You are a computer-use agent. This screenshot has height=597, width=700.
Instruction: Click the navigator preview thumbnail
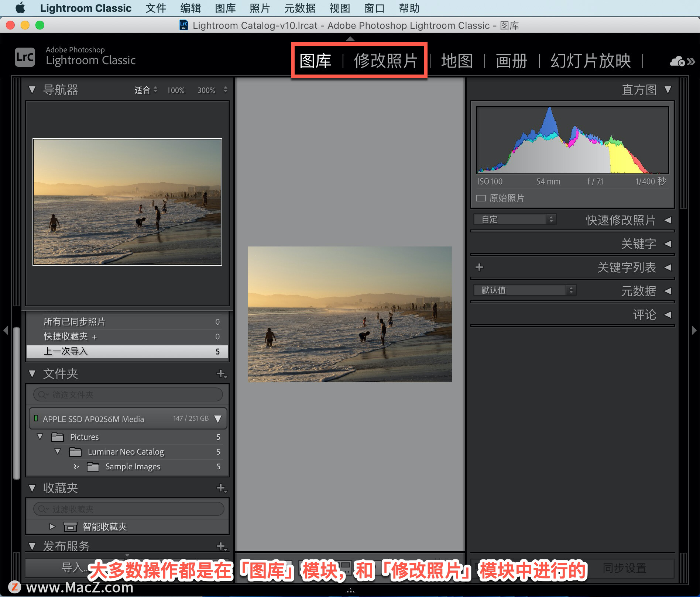click(x=127, y=202)
